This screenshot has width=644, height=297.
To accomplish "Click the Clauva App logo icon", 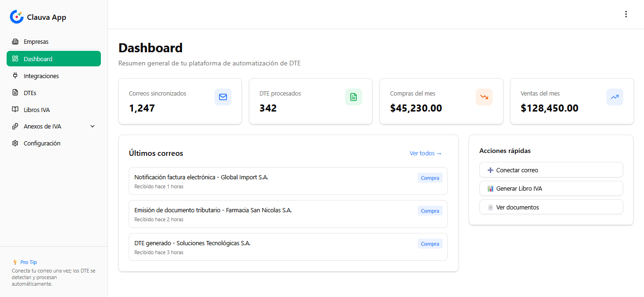I will [17, 17].
